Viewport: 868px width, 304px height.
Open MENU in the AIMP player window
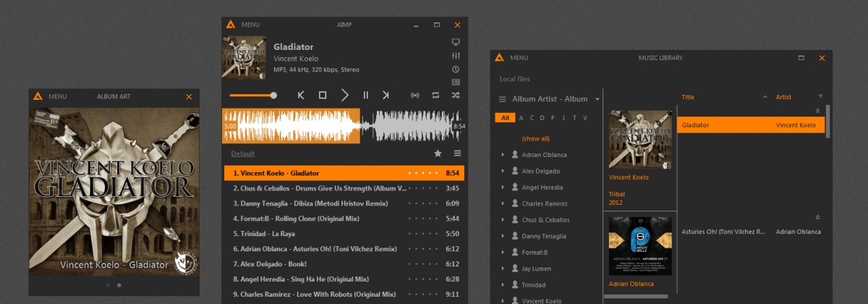pyautogui.click(x=250, y=25)
